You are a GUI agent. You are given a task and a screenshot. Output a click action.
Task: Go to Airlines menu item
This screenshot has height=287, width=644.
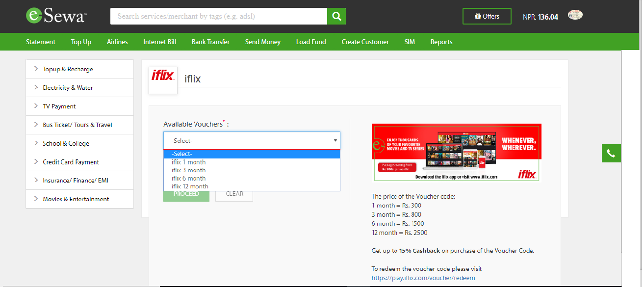tap(117, 42)
